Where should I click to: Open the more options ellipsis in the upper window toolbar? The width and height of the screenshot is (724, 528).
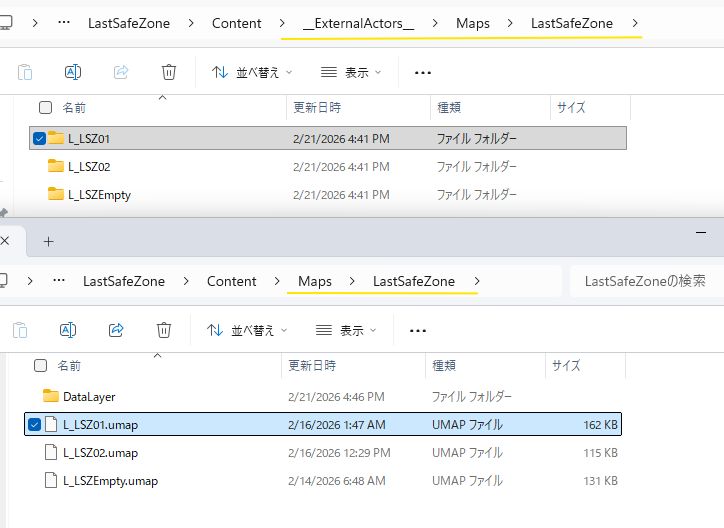[x=422, y=72]
